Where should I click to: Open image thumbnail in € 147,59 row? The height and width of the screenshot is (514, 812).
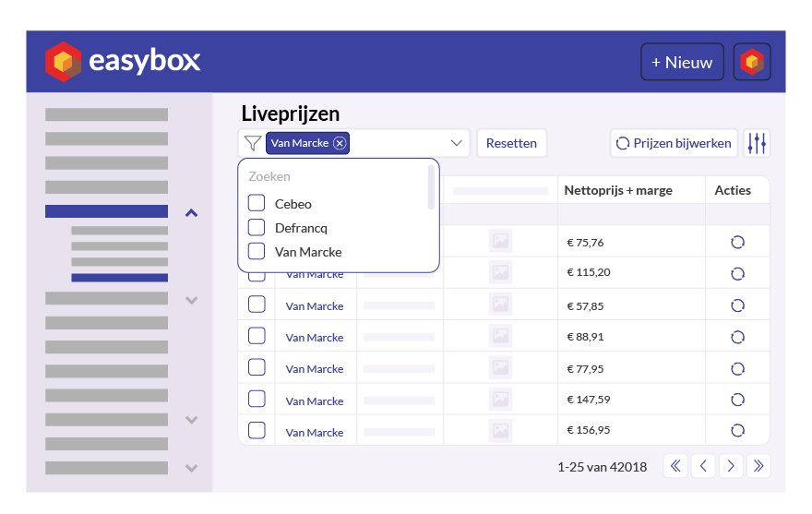[500, 399]
